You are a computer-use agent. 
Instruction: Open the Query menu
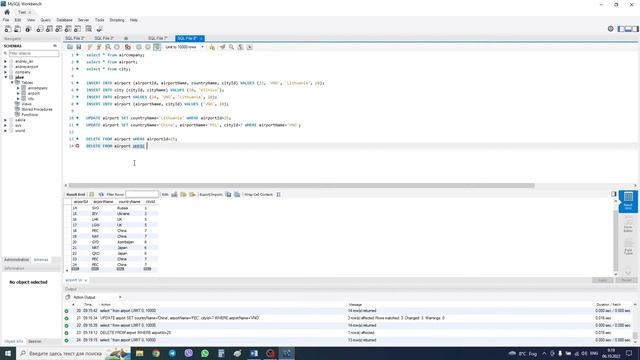point(45,20)
